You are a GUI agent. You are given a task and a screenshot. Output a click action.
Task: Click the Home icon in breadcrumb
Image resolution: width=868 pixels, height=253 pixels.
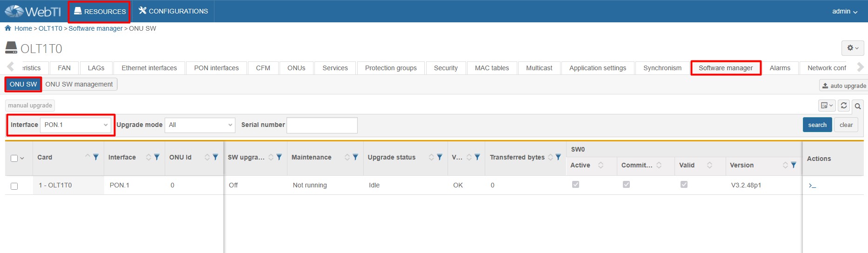coord(8,28)
